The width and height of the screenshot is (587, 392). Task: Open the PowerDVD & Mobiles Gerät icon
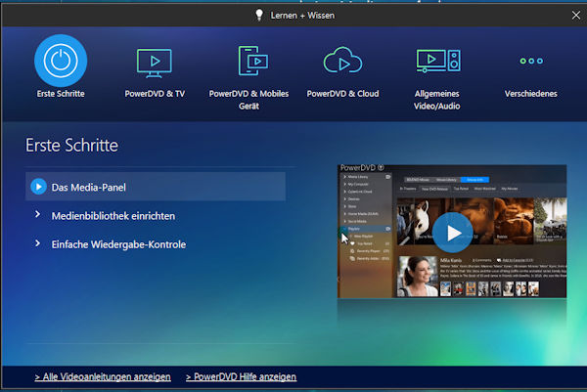click(253, 61)
